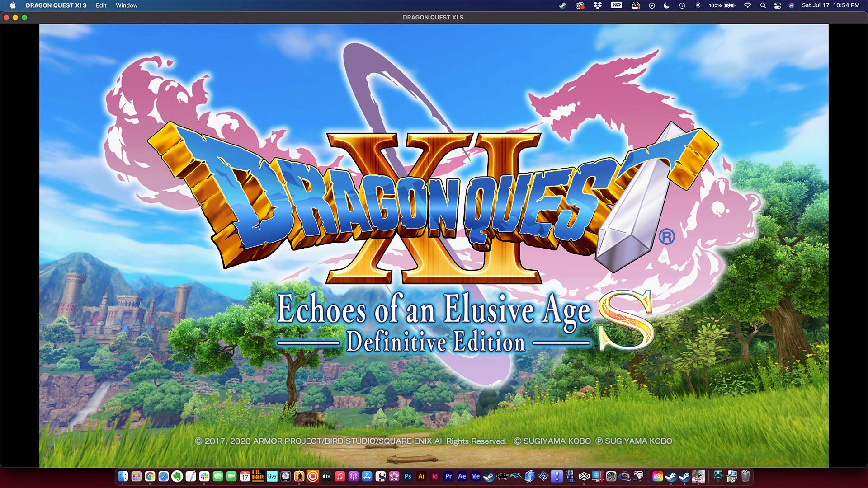Open the Dropbox menu bar icon
The image size is (868, 488).
[598, 5]
